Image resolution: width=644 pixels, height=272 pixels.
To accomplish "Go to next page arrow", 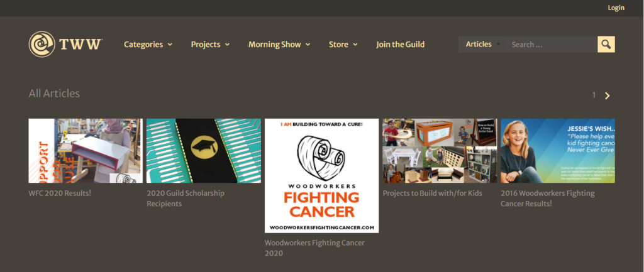I will 608,95.
